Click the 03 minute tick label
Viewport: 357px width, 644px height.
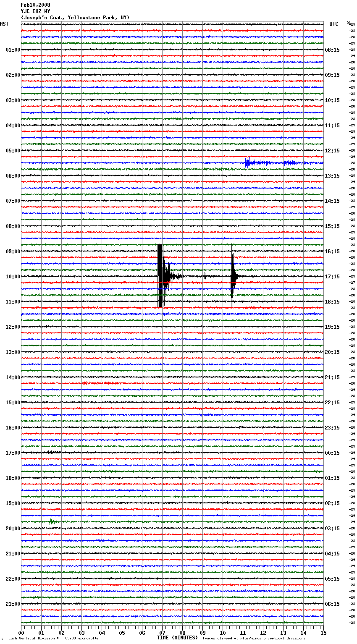click(x=81, y=633)
